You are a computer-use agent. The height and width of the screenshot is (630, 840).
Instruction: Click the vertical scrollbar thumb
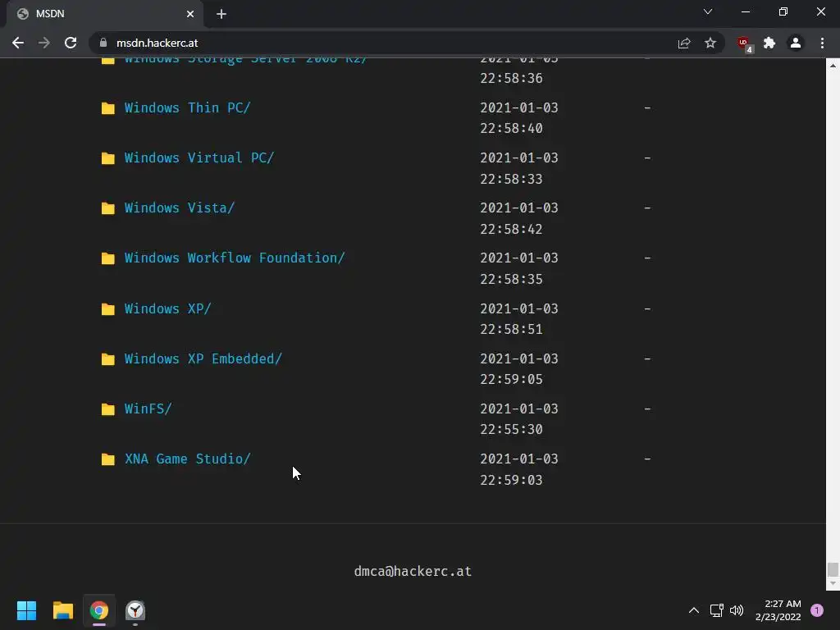point(833,569)
